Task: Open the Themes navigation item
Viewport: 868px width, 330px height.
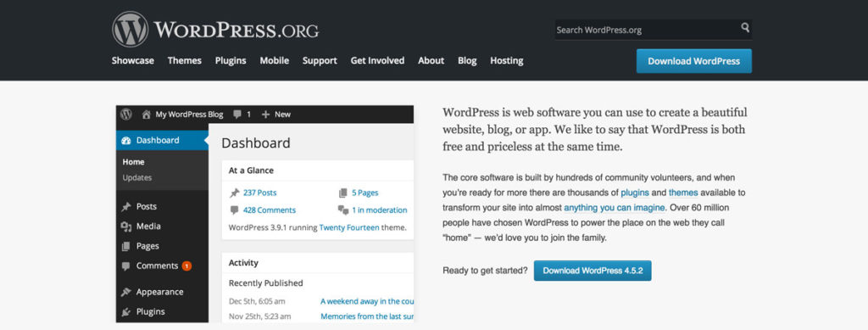Action: tap(185, 61)
